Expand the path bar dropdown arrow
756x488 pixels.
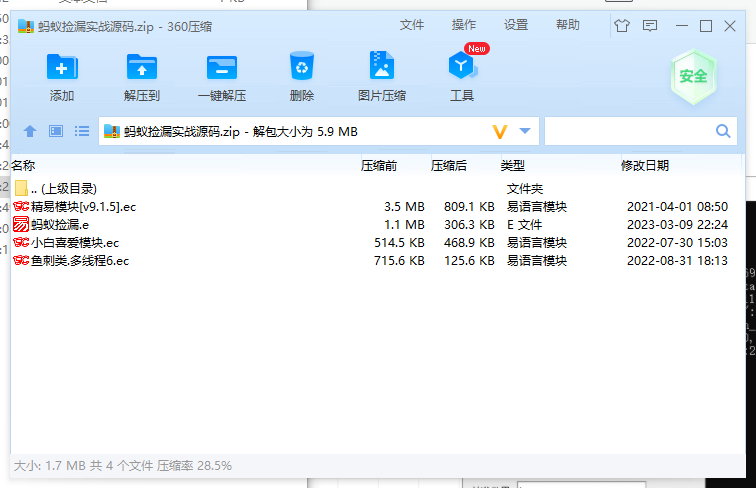point(525,131)
